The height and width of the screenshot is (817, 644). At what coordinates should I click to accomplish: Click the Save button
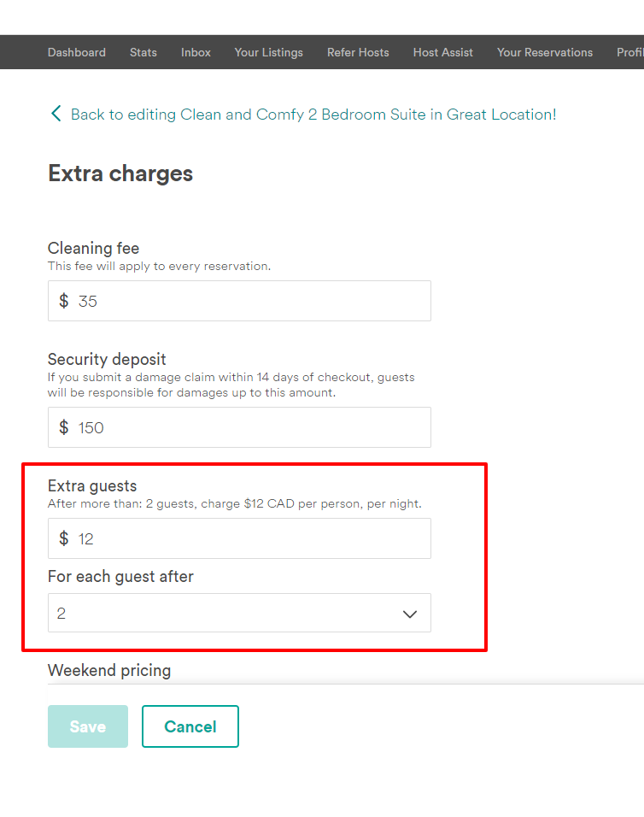click(x=87, y=726)
